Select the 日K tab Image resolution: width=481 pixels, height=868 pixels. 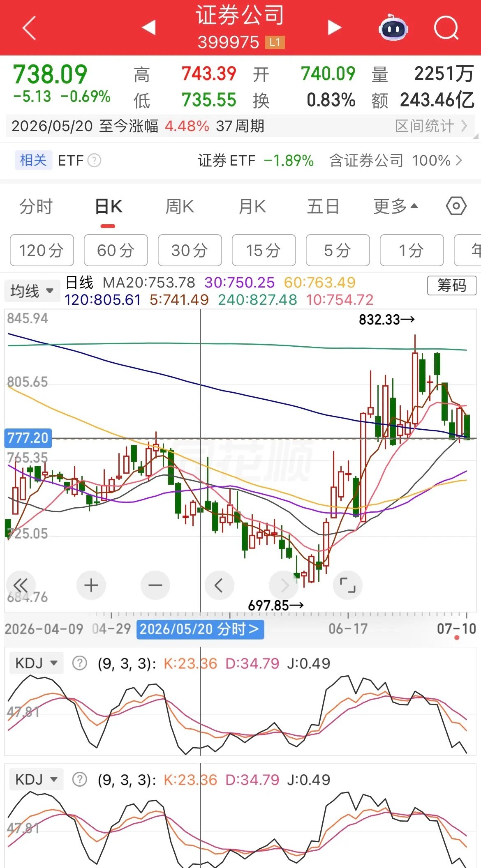click(x=109, y=206)
